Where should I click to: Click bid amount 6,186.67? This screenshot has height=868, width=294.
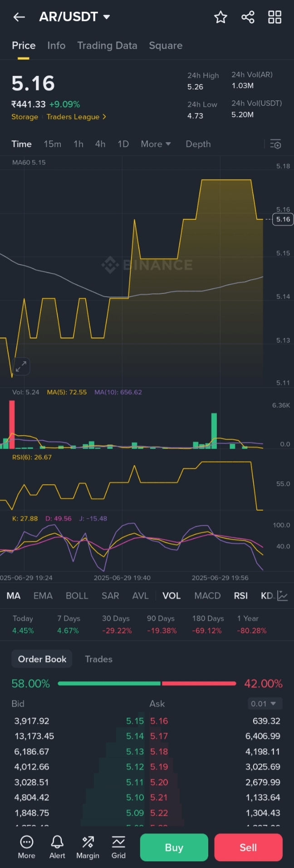click(32, 752)
